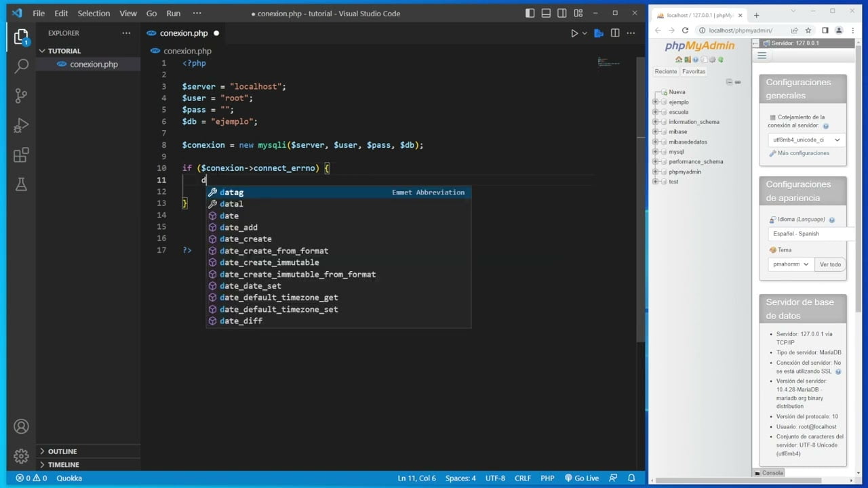Image resolution: width=868 pixels, height=488 pixels.
Task: Collapse all in phpMyAdmin navigation tree
Action: tap(730, 82)
